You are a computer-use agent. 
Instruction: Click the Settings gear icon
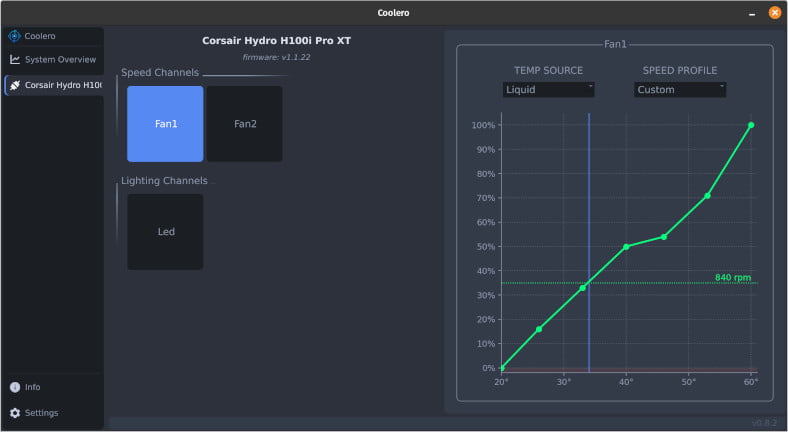tap(15, 413)
